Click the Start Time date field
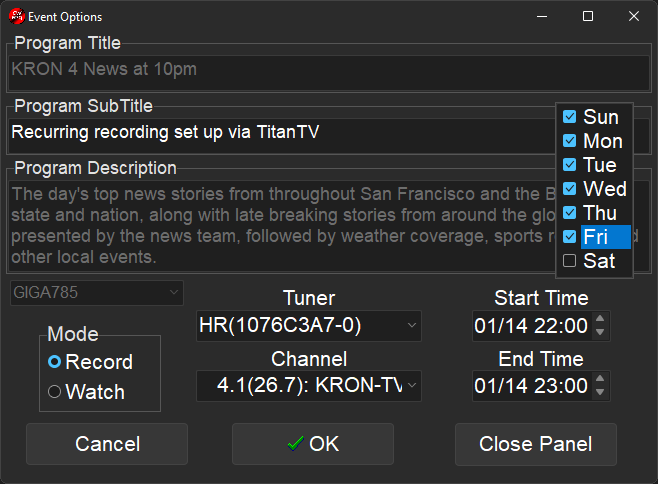The image size is (658, 484). tap(530, 326)
